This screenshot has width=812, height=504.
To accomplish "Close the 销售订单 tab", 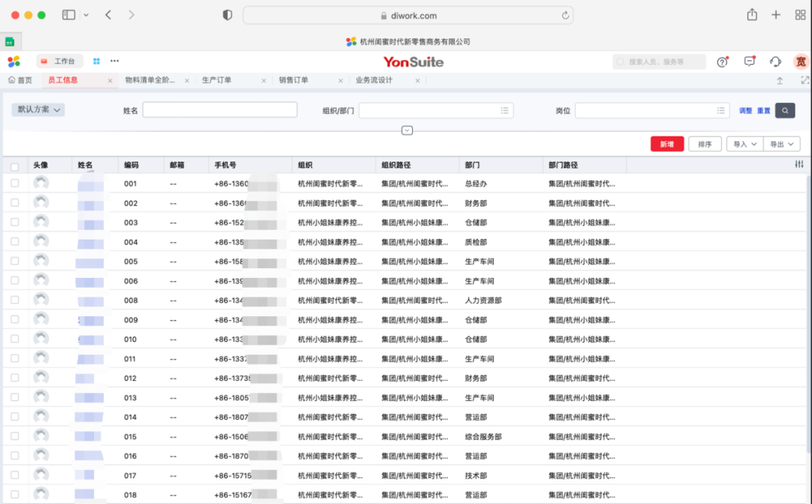I will [341, 80].
